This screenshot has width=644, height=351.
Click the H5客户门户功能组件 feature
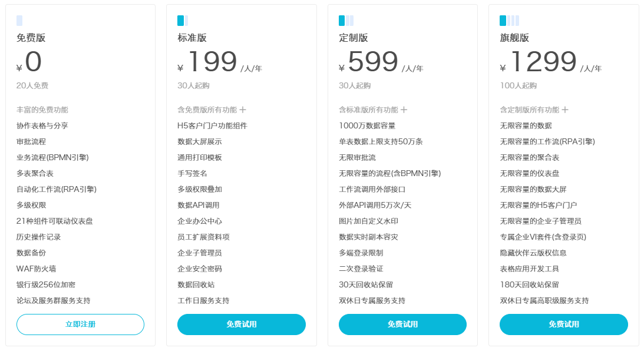(x=212, y=125)
